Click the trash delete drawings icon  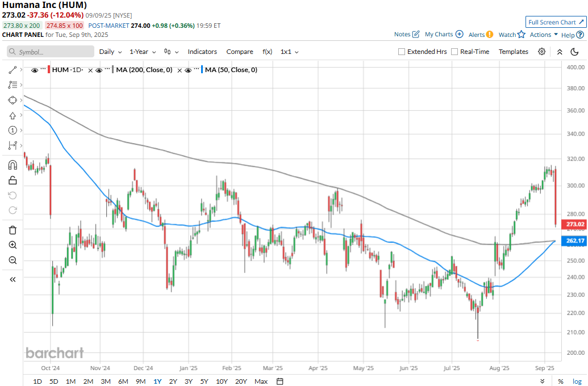point(12,230)
